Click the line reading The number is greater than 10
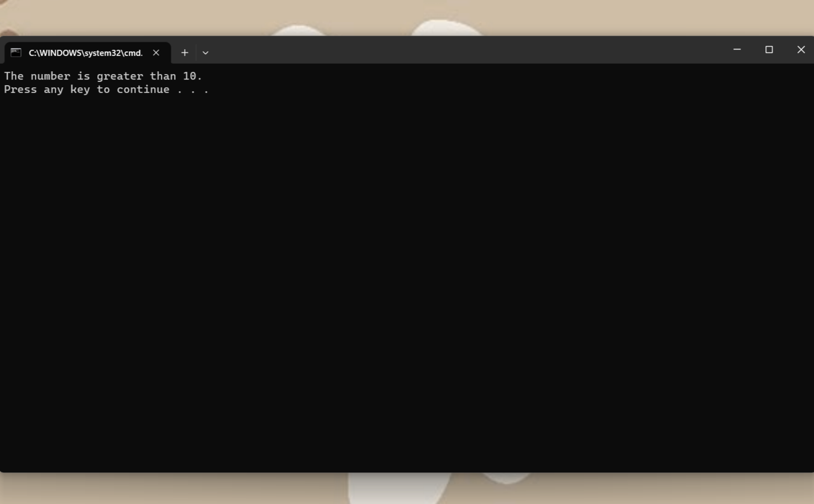Image resolution: width=814 pixels, height=504 pixels. [x=103, y=76]
